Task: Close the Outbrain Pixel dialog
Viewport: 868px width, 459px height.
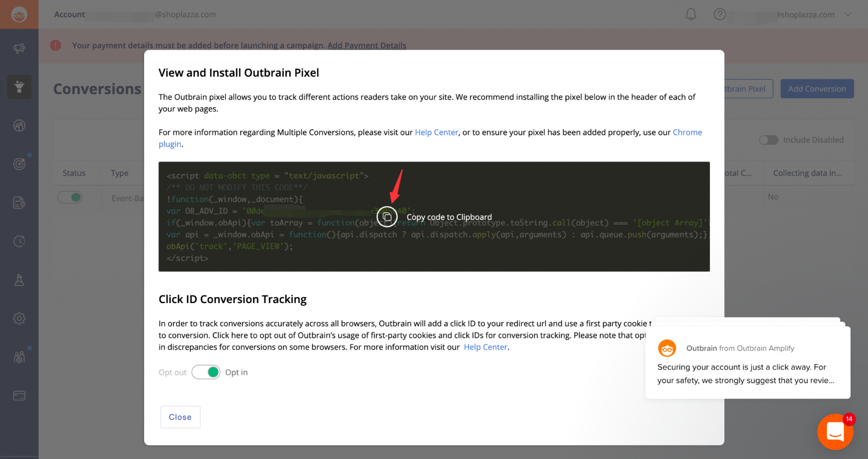Action: pos(180,417)
